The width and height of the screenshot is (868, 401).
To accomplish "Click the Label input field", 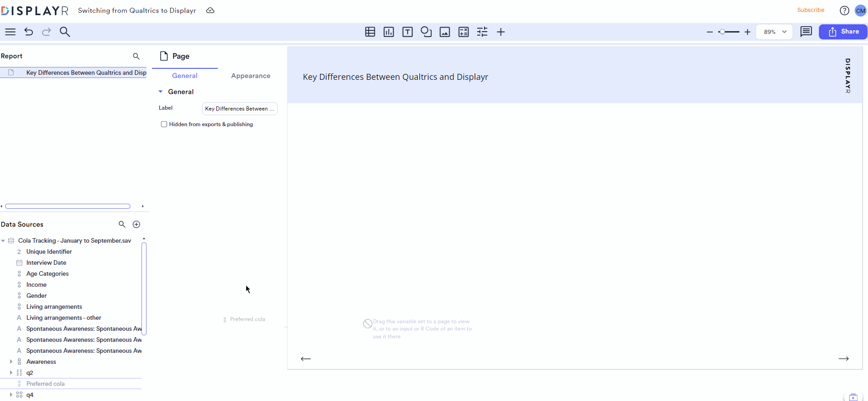I will click(240, 109).
